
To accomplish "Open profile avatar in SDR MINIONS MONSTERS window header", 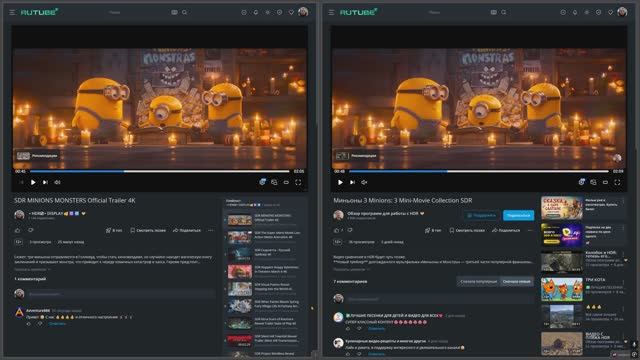I will click(303, 12).
